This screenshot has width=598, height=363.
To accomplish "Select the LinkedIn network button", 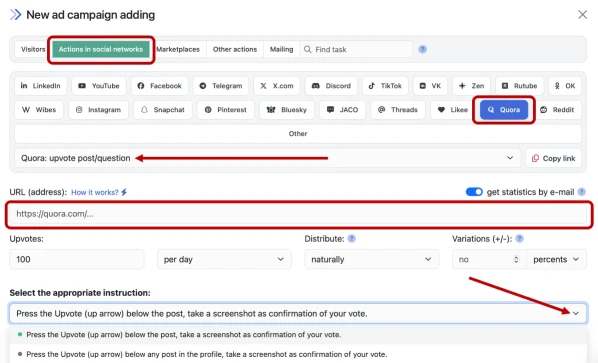I will click(40, 86).
